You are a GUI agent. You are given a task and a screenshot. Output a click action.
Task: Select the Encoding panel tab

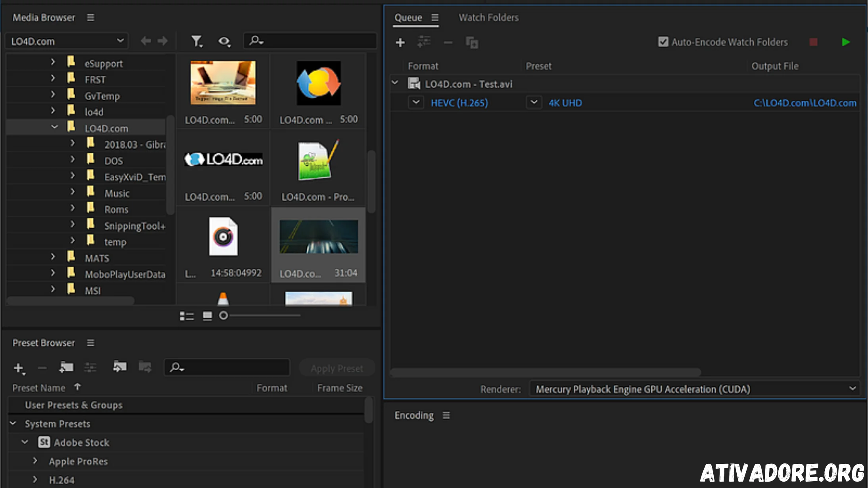tap(414, 415)
